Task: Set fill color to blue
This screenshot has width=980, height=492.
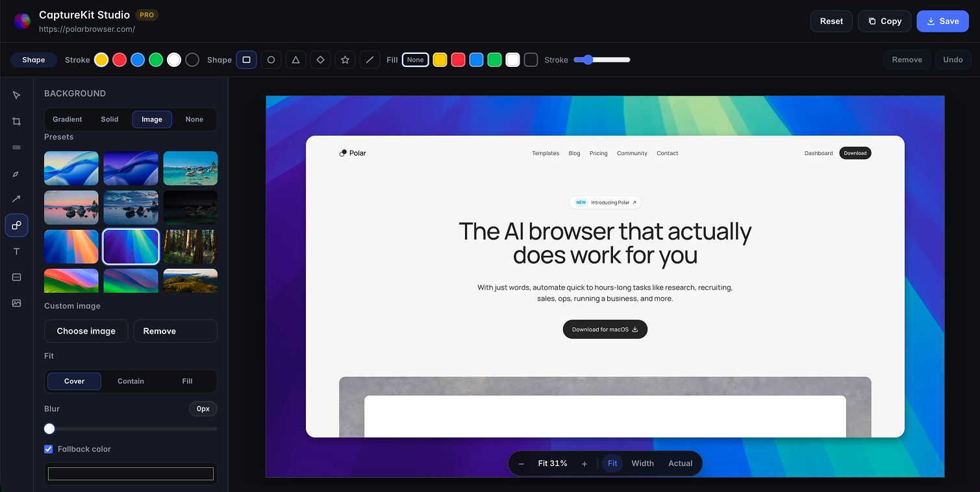Action: [477, 60]
